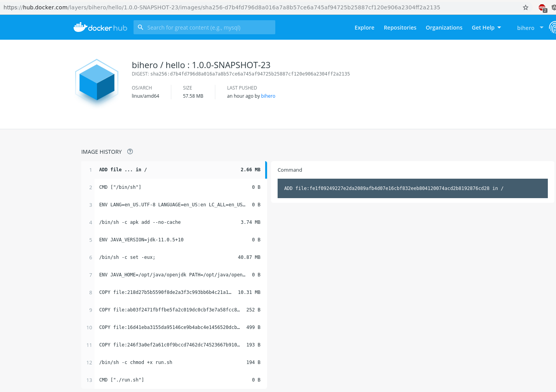Image resolution: width=556 pixels, height=392 pixels.
Task: Select layer 11 COPY file:246f3a0ef2a6
Action: (x=174, y=345)
